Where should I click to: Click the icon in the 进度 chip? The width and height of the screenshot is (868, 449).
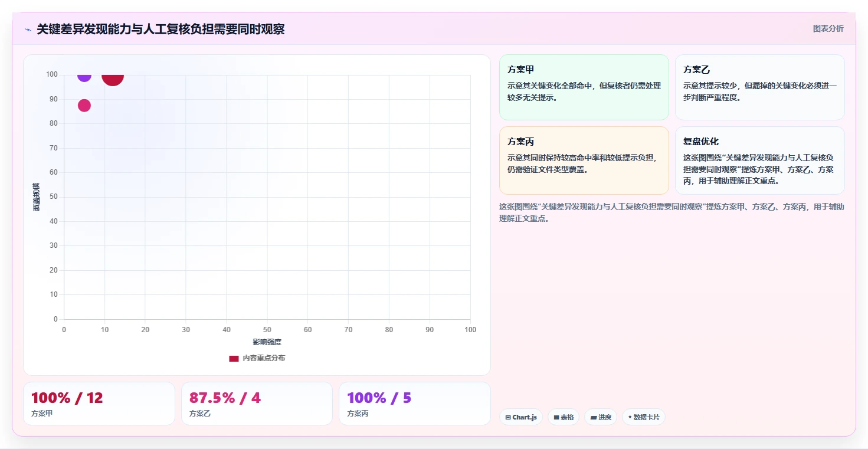(x=593, y=418)
